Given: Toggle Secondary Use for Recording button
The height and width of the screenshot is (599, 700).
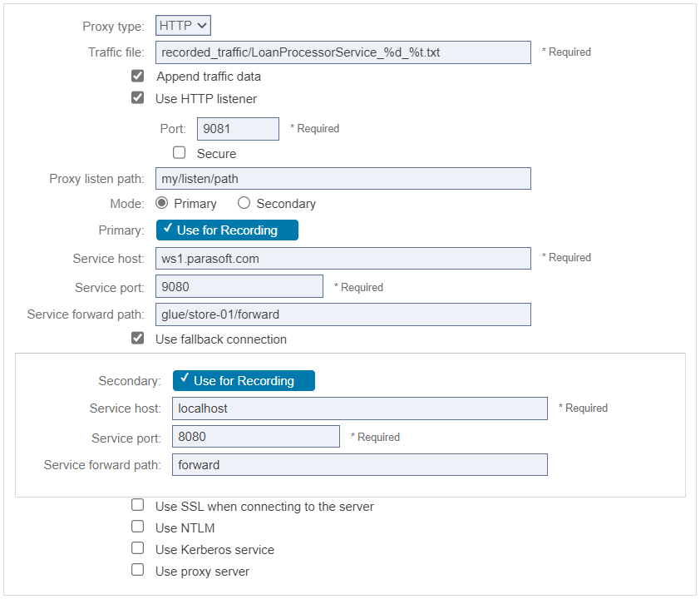Looking at the screenshot, I should 244,380.
